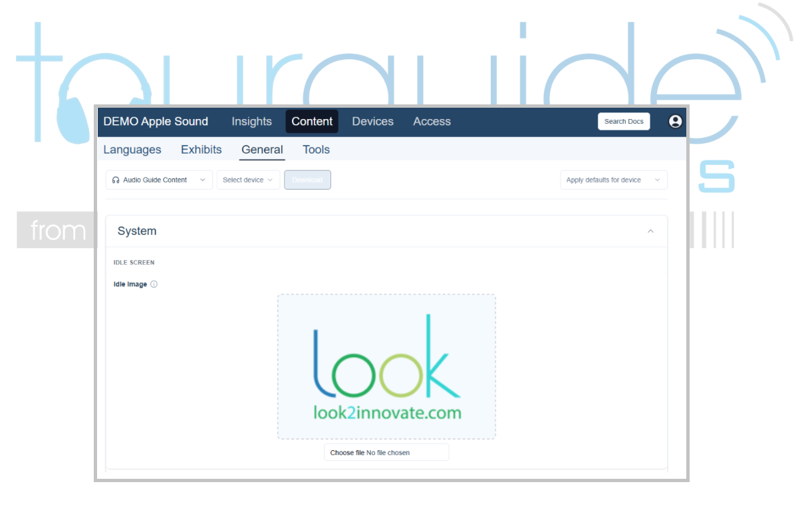This screenshot has height=532, width=798.
Task: Expand the Apply defaults for device dropdown
Action: tap(613, 180)
